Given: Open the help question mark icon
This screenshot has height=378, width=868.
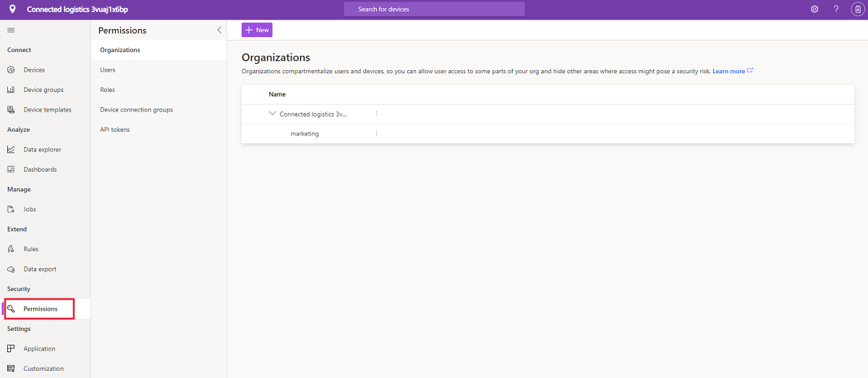Looking at the screenshot, I should pos(836,9).
